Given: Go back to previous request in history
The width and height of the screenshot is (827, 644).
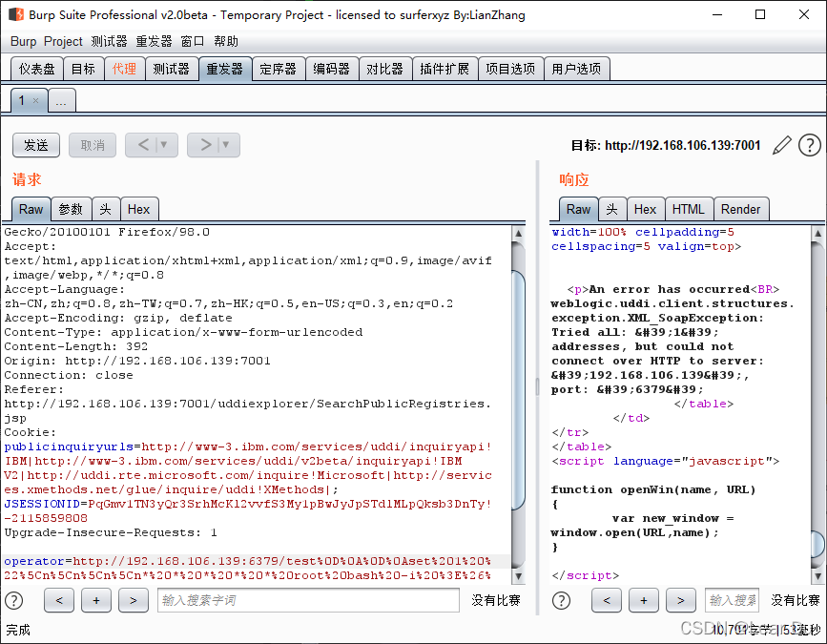Looking at the screenshot, I should 142,144.
